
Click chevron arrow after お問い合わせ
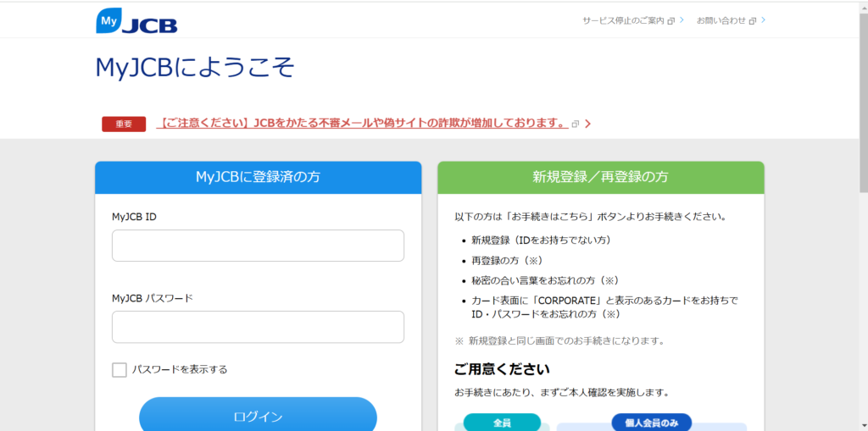[x=764, y=20]
